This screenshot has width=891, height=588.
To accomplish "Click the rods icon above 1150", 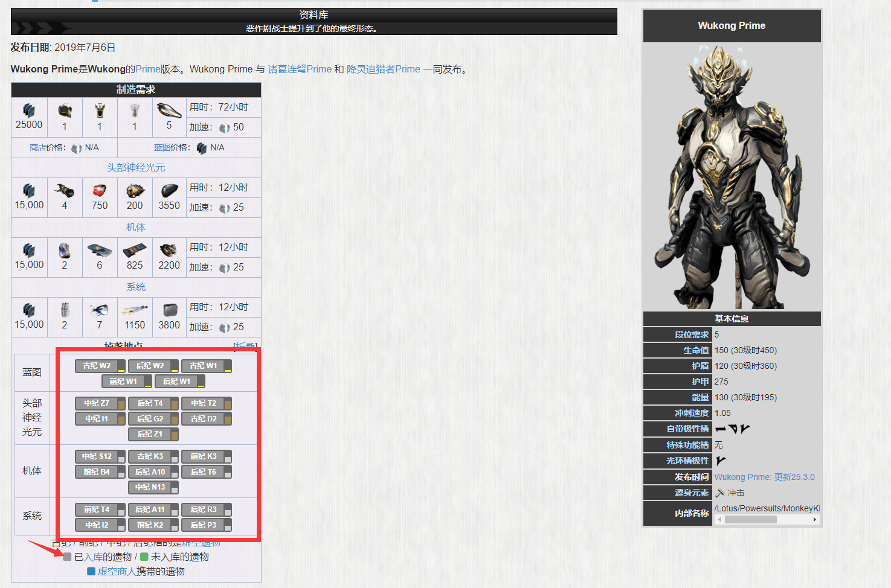I will coord(135,310).
